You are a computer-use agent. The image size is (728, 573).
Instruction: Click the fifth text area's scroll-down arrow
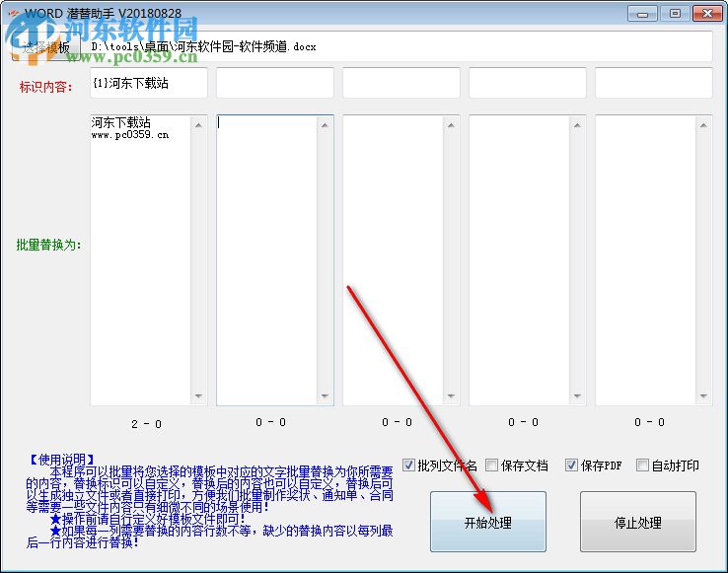click(704, 396)
